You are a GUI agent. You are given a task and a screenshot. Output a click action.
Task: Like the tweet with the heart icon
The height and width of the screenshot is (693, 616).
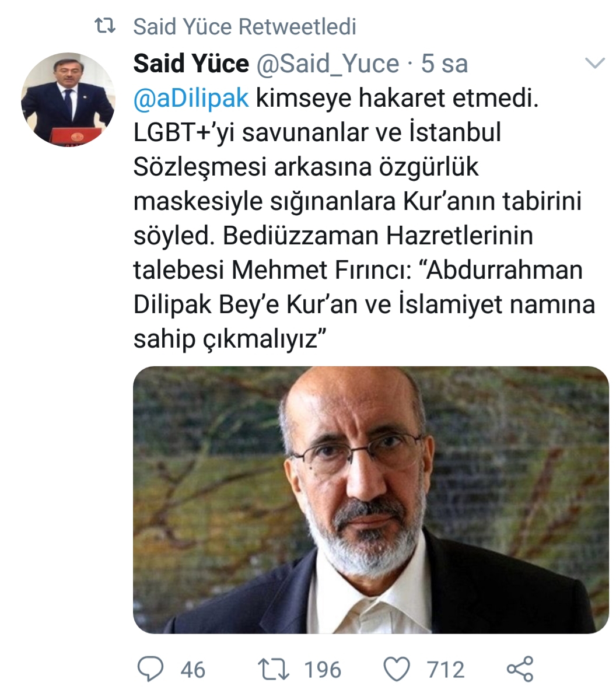pyautogui.click(x=397, y=669)
